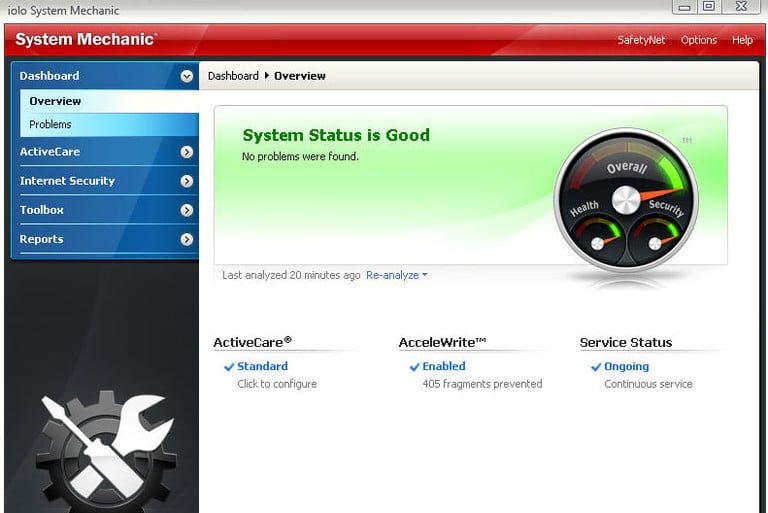The height and width of the screenshot is (513, 768).
Task: Open the Help menu
Action: click(x=742, y=40)
